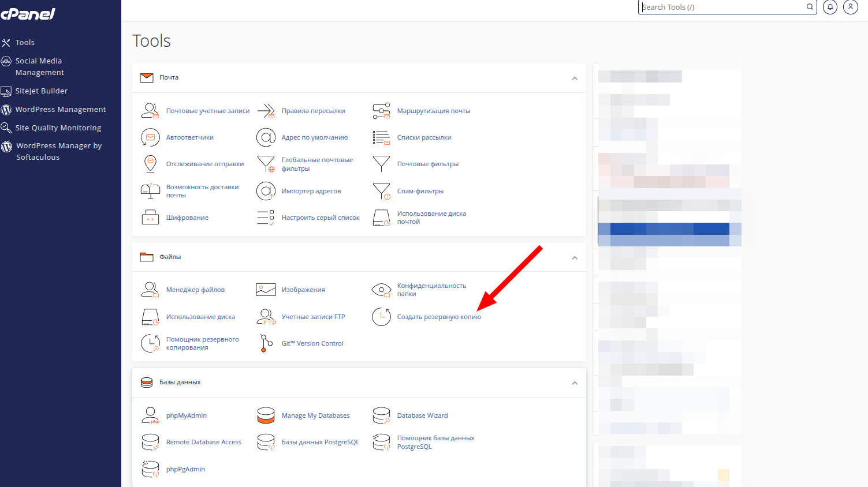Viewport: 868px width, 487px height.
Task: Click the Manage My Databases link
Action: (x=316, y=415)
